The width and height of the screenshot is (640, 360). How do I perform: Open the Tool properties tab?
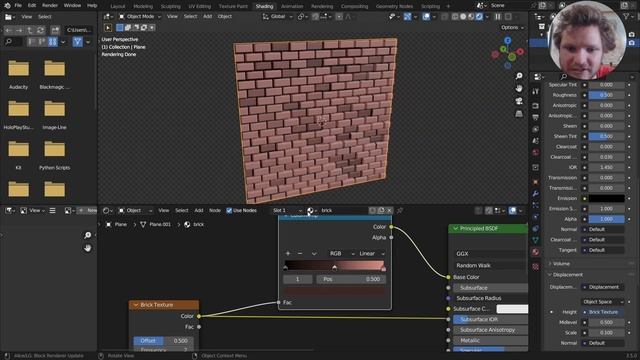[x=536, y=92]
